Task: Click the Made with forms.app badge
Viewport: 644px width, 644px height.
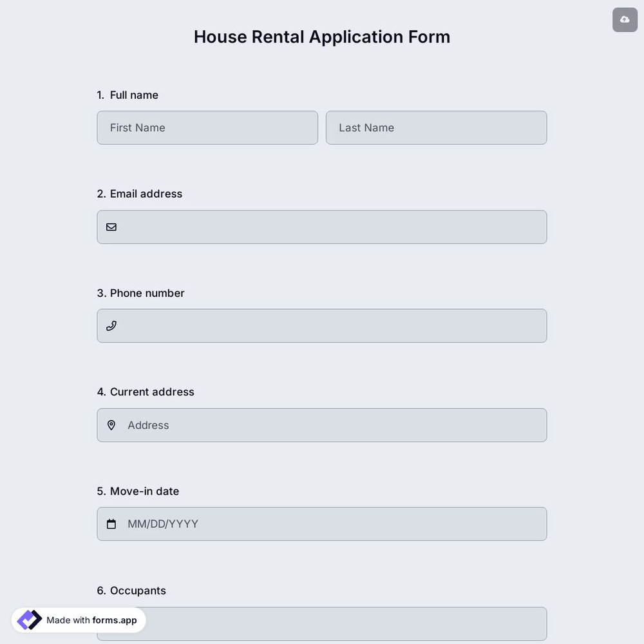Action: (x=78, y=620)
